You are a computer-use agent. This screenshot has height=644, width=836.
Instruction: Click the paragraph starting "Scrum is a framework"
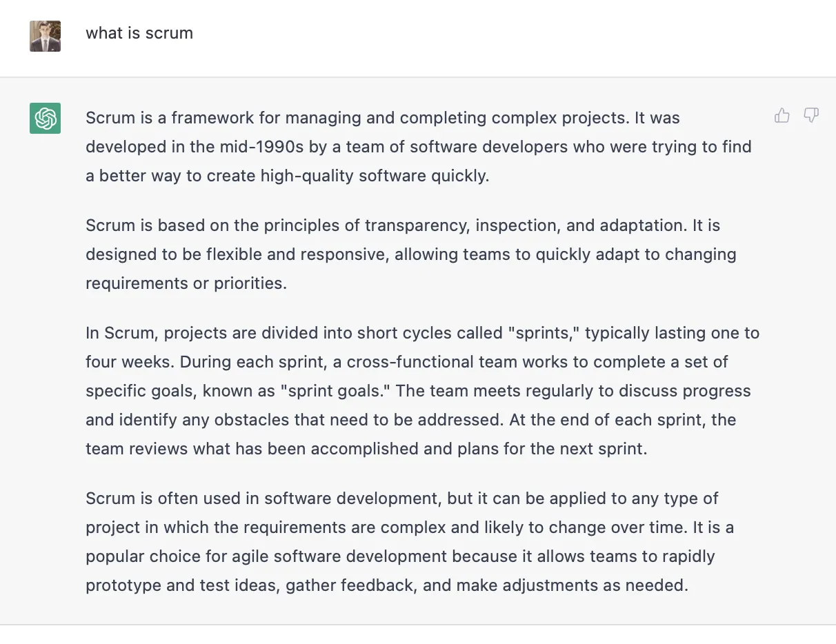click(419, 147)
